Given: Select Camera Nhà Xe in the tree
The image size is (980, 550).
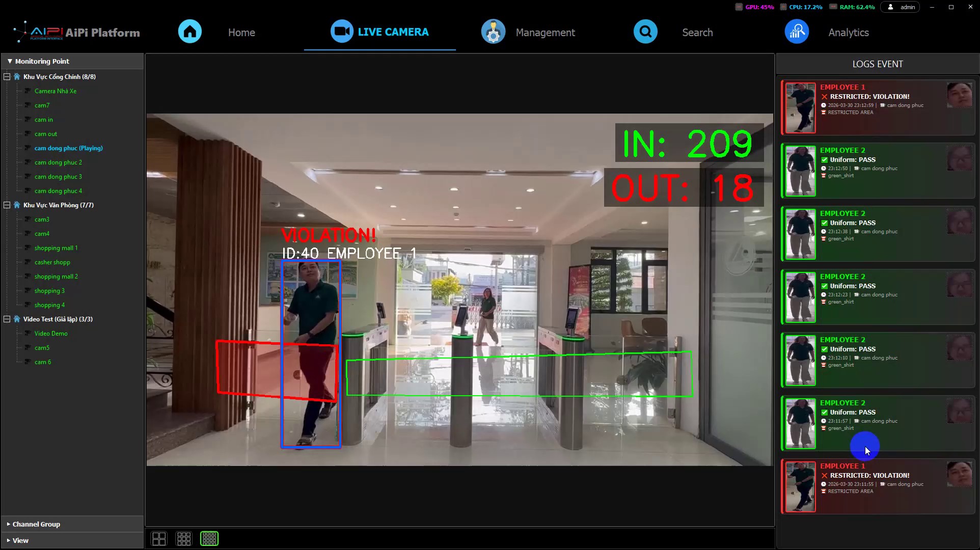Looking at the screenshot, I should pos(56,91).
